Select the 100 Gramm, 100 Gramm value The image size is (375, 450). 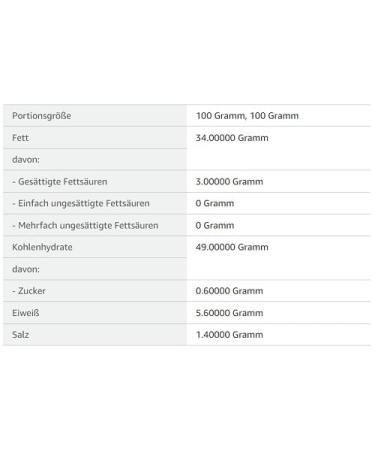point(247,116)
